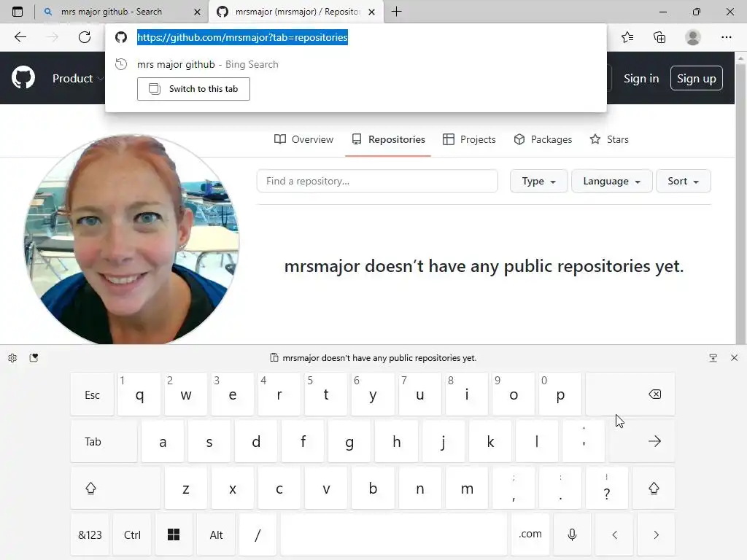Tap the Tab key on keyboard
Viewport: 747px width, 560px height.
point(104,441)
